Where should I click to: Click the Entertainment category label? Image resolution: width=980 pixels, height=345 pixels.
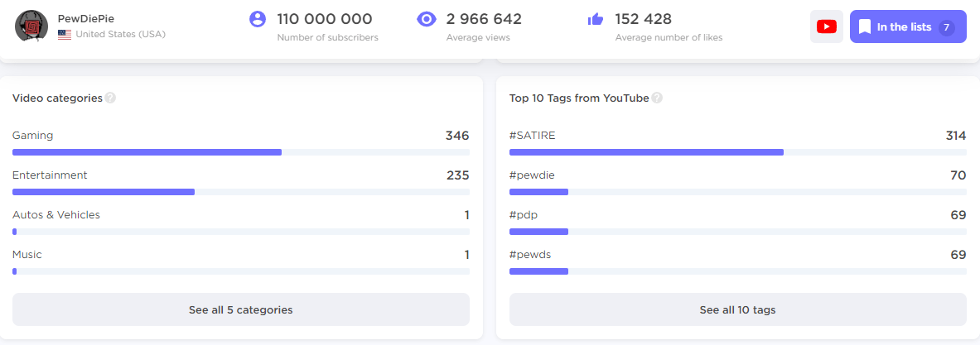(50, 175)
